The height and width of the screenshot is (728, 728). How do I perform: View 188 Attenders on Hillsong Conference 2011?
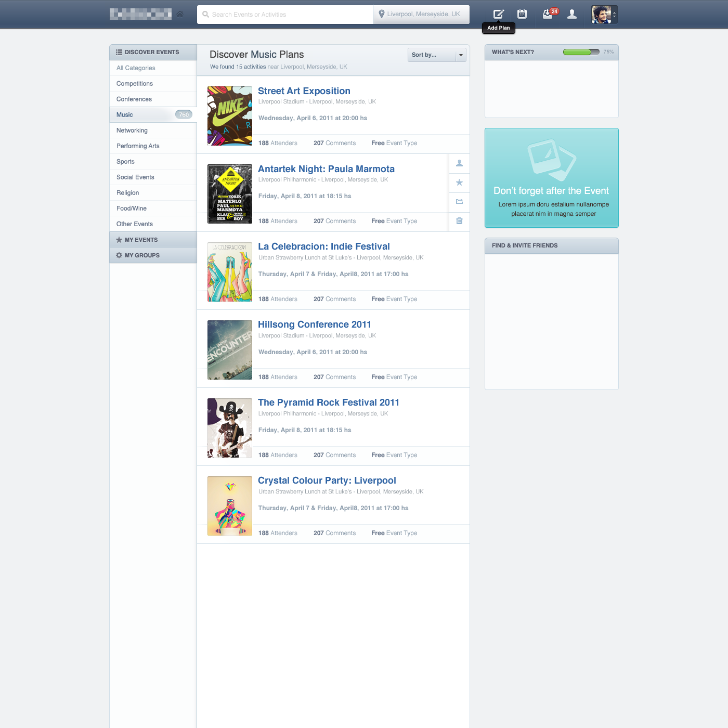point(278,377)
